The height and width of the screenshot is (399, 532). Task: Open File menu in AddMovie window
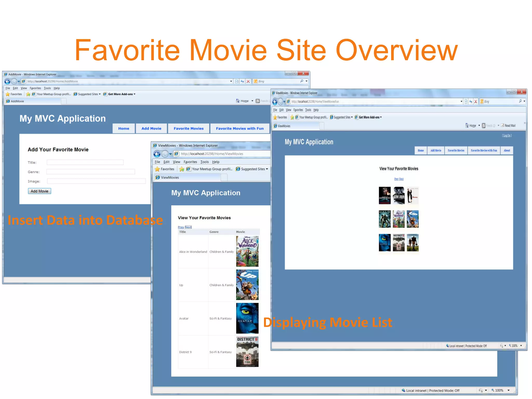pyautogui.click(x=8, y=88)
